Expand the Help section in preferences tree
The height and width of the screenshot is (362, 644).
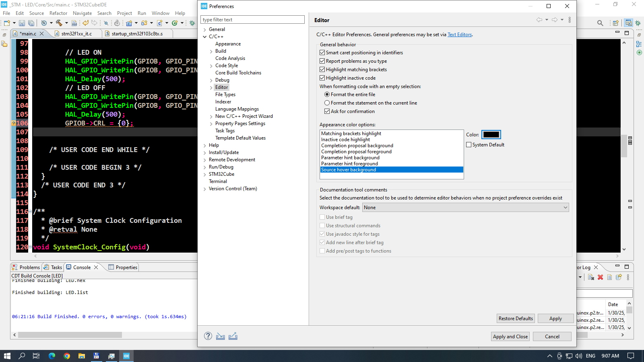[x=205, y=145]
